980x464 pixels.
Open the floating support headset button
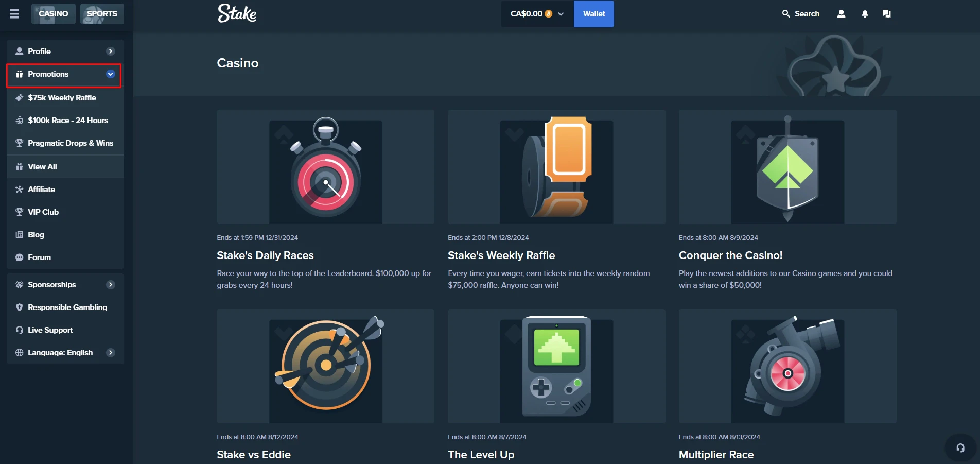(x=960, y=448)
